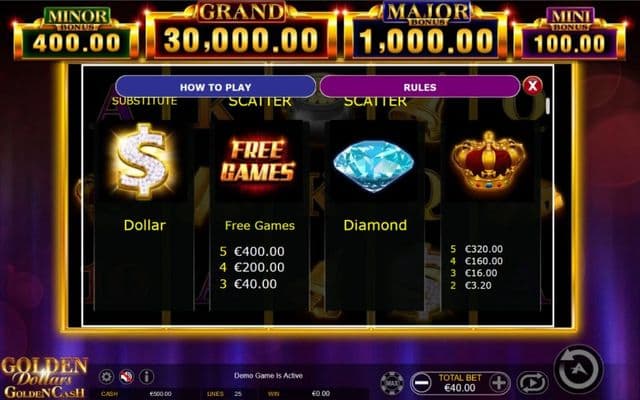Select the MAX bet chip icon
This screenshot has width=640, height=400.
[392, 383]
